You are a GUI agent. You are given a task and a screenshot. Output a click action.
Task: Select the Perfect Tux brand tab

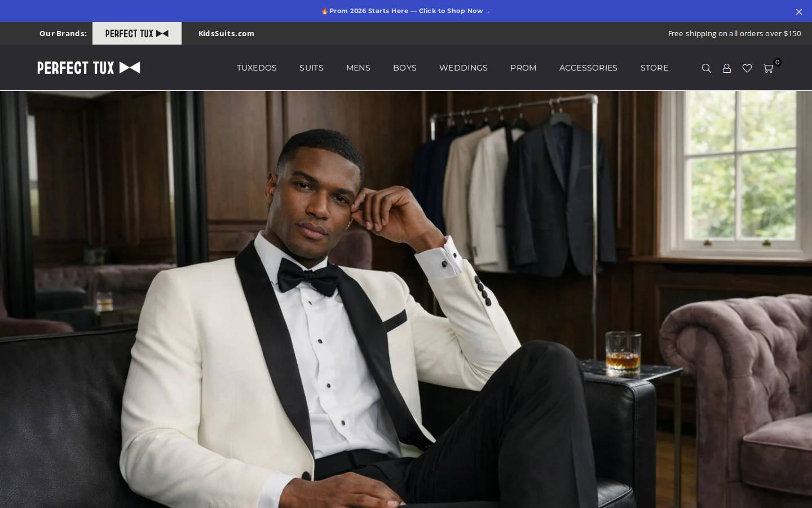tap(137, 33)
